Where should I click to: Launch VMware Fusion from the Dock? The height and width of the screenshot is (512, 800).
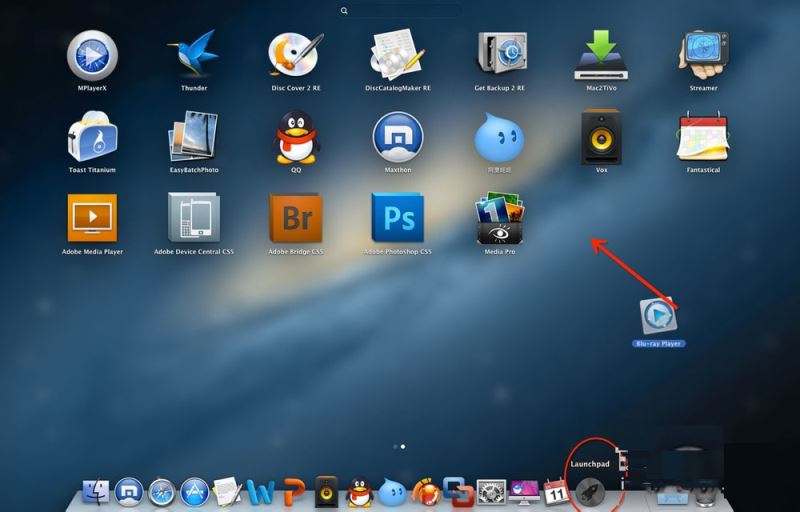click(x=458, y=492)
